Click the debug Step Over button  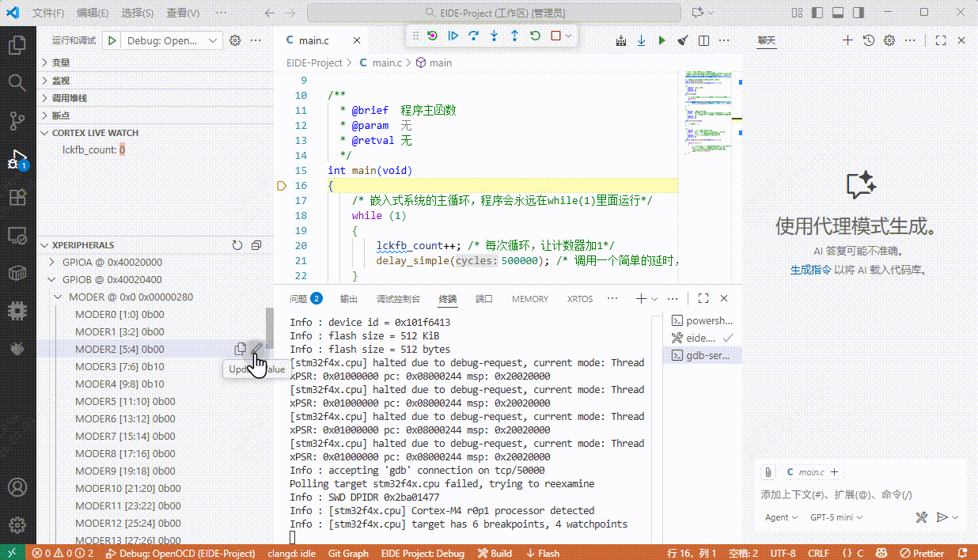pos(473,36)
